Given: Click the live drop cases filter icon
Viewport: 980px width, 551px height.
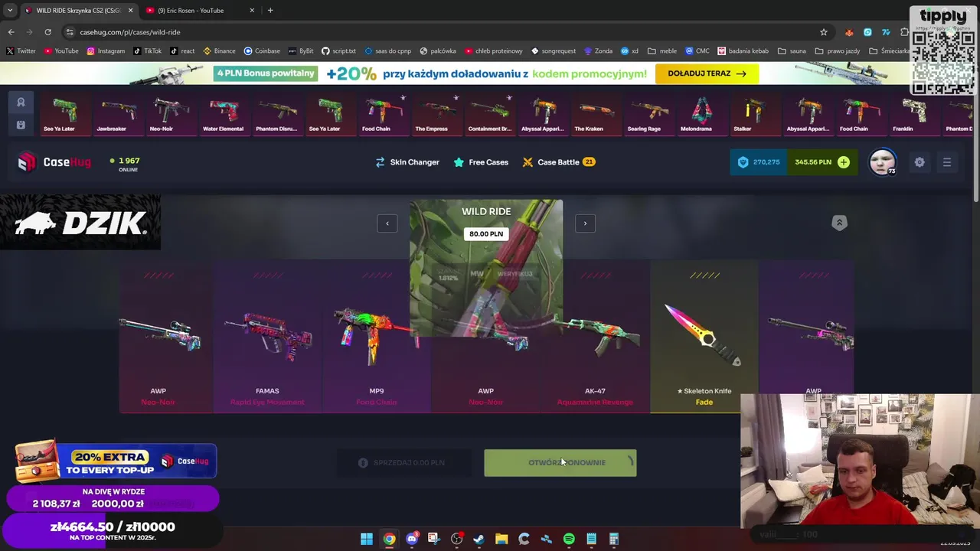Looking at the screenshot, I should pyautogui.click(x=21, y=125).
